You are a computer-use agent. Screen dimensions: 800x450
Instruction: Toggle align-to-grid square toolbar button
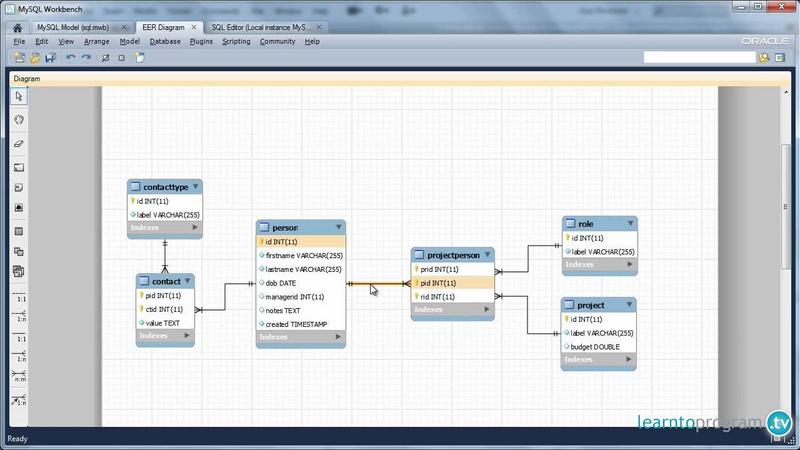click(121, 58)
